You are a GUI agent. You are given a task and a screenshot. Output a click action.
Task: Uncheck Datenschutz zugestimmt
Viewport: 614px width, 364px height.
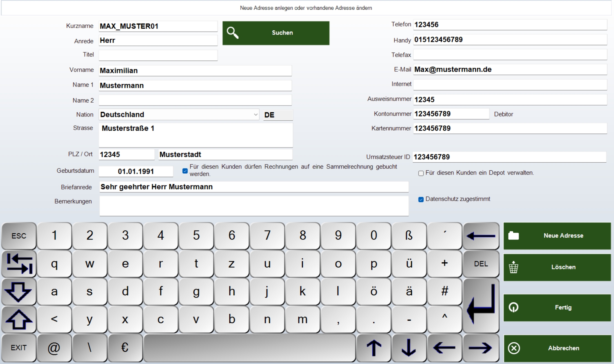421,199
